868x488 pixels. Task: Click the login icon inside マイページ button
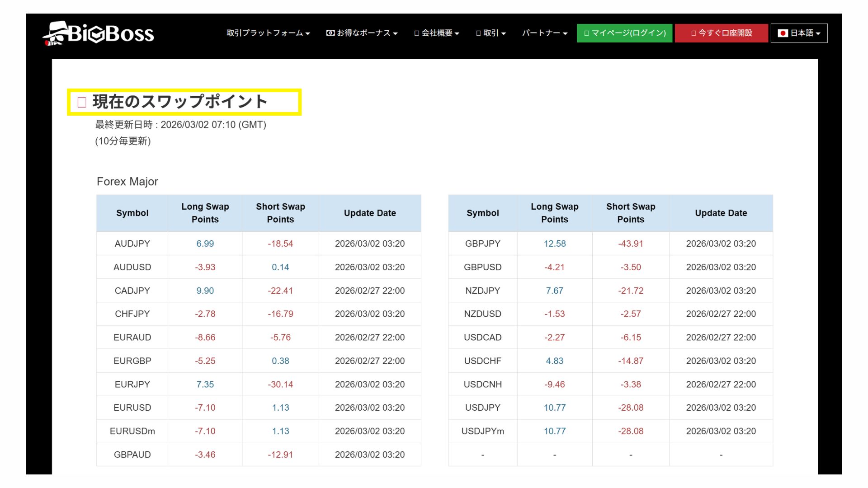coord(586,33)
